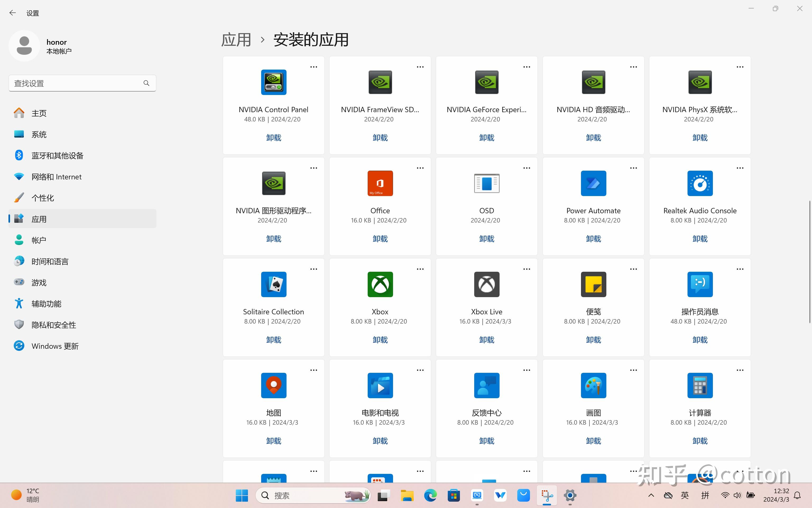Image resolution: width=812 pixels, height=508 pixels.
Task: Open more options for Office
Action: (420, 168)
